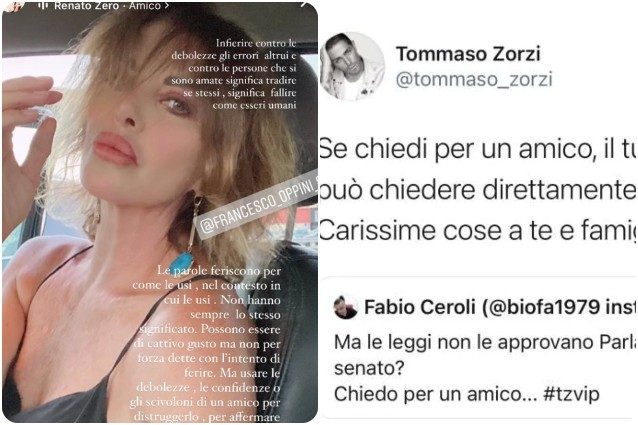
Task: Tap the story author's avatar at top left
Action: 14,5
